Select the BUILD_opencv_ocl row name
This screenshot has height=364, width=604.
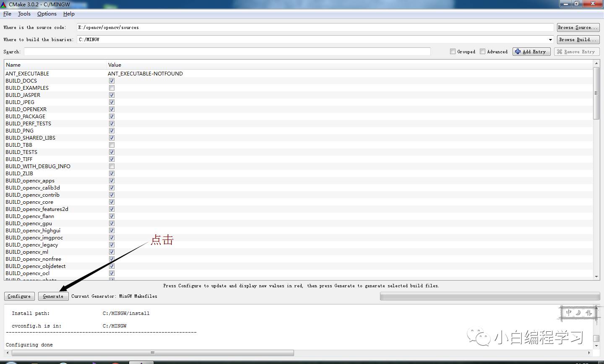coord(27,273)
